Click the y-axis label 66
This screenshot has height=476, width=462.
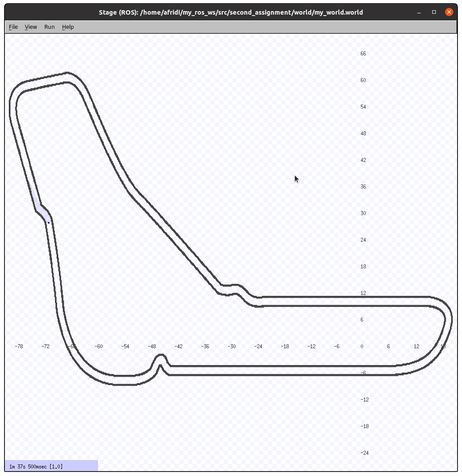[x=363, y=54]
